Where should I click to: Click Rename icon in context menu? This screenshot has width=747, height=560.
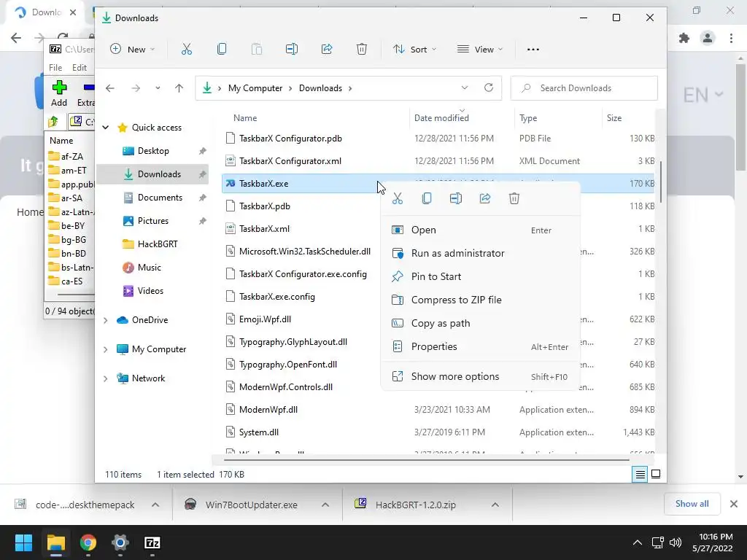coord(456,198)
